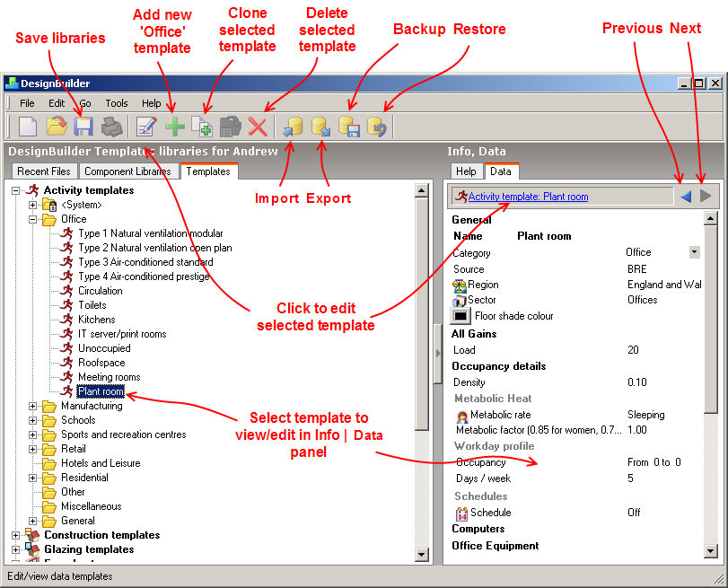Click the Edit selected template toolbar icon
The height and width of the screenshot is (588, 728).
click(144, 127)
